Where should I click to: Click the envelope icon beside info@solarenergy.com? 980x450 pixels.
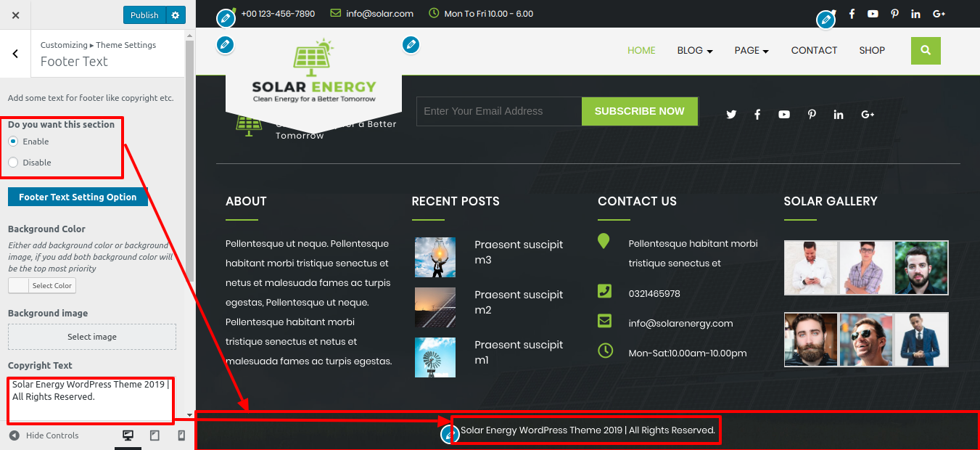pyautogui.click(x=604, y=321)
